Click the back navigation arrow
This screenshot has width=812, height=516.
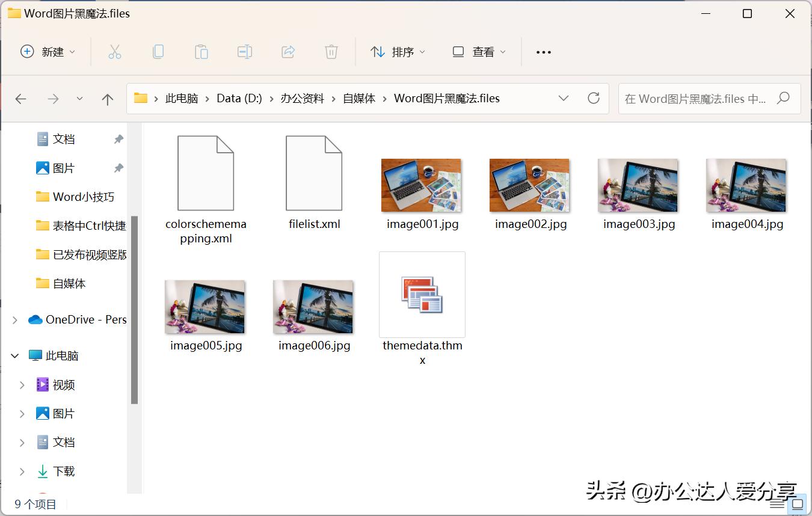point(21,99)
